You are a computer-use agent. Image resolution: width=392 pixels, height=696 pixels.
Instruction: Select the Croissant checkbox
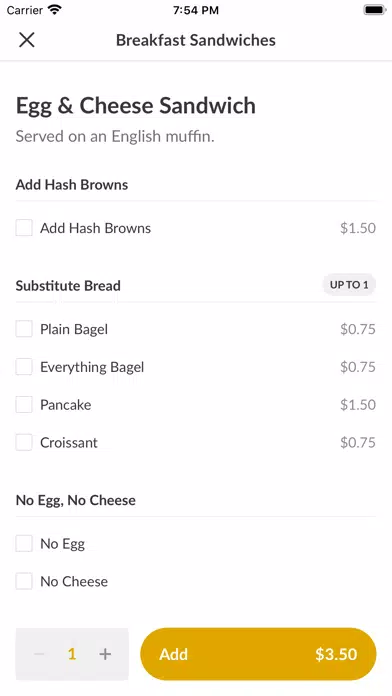24,442
